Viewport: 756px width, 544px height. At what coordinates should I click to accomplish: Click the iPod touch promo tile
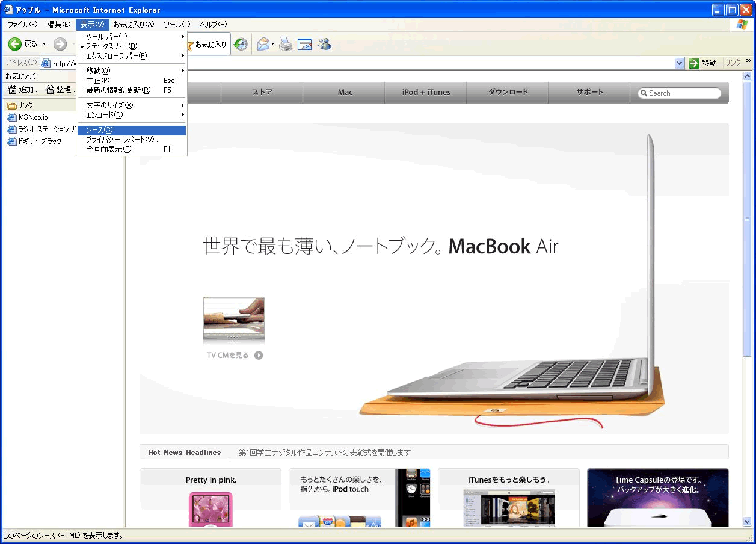pos(360,498)
